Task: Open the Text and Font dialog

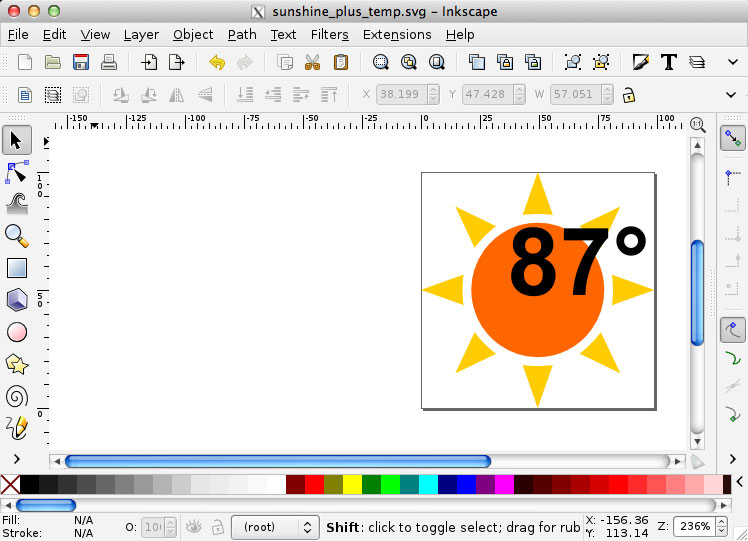Action: [x=669, y=62]
